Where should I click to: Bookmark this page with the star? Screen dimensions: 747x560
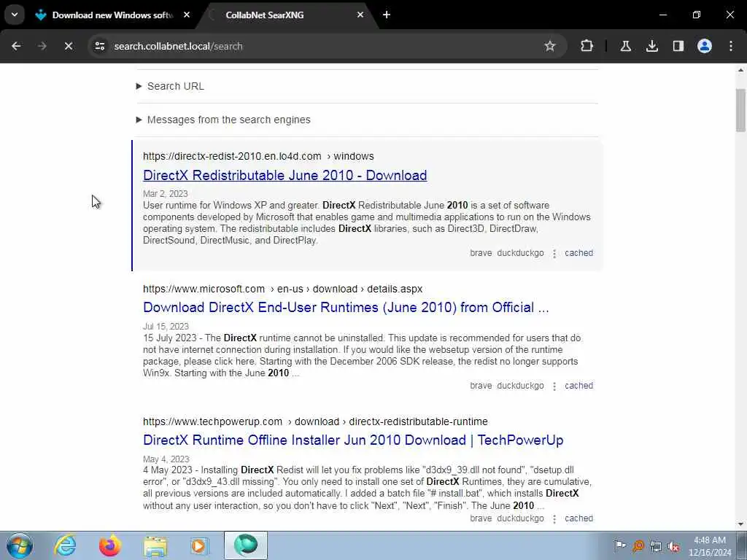click(x=550, y=46)
